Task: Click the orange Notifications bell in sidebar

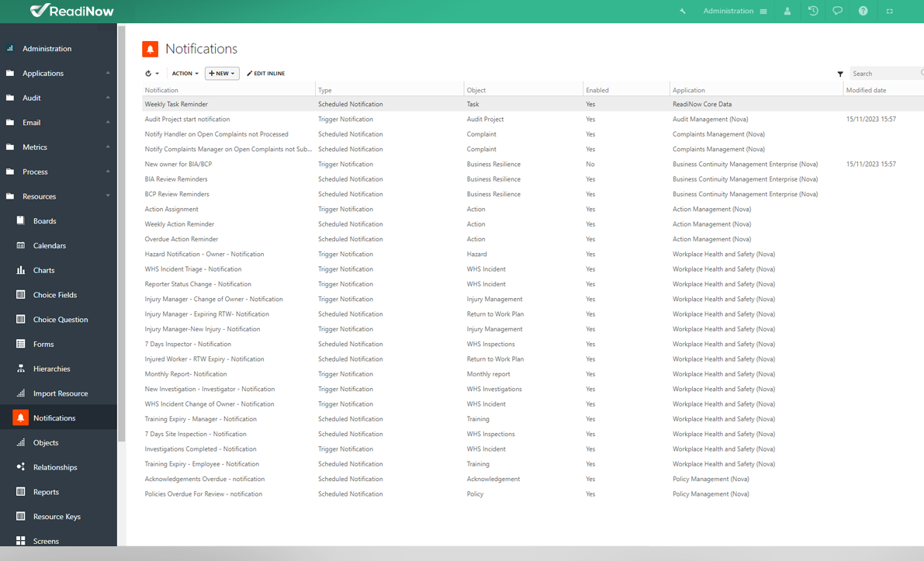Action: [x=21, y=417]
